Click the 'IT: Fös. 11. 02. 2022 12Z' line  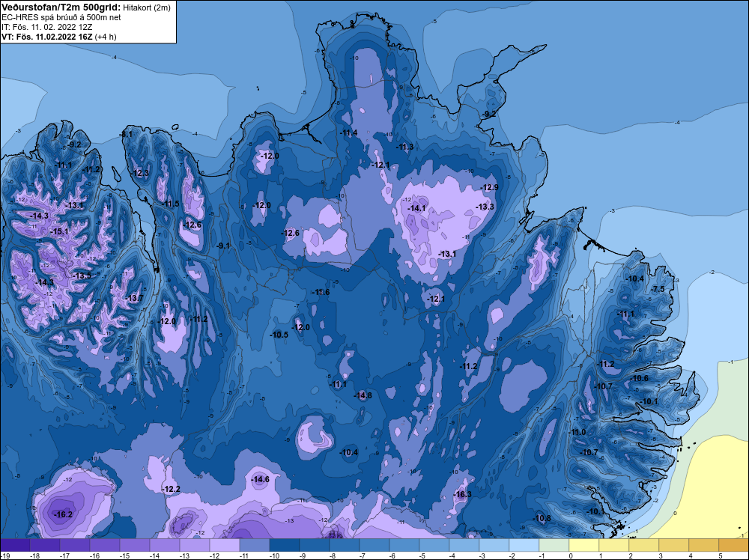click(x=46, y=27)
